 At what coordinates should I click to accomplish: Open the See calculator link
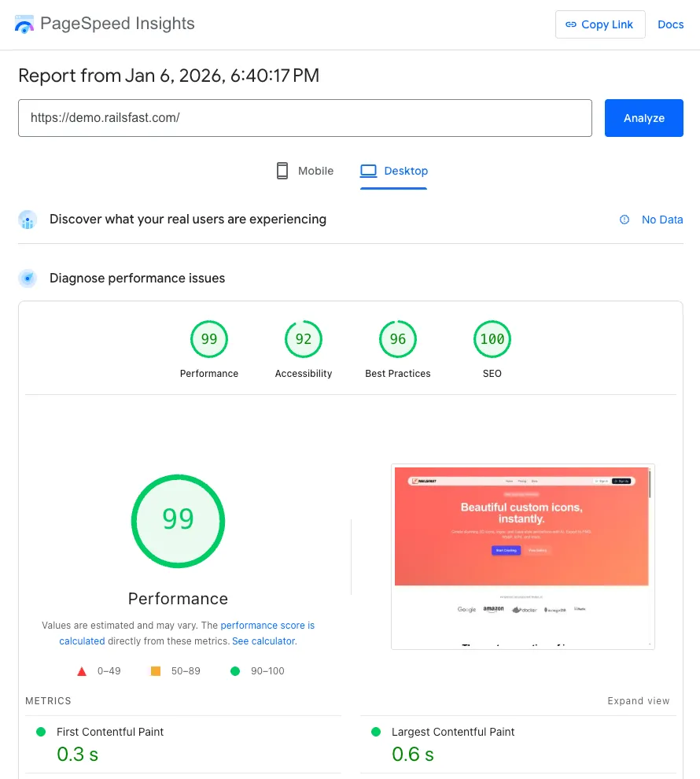(263, 641)
